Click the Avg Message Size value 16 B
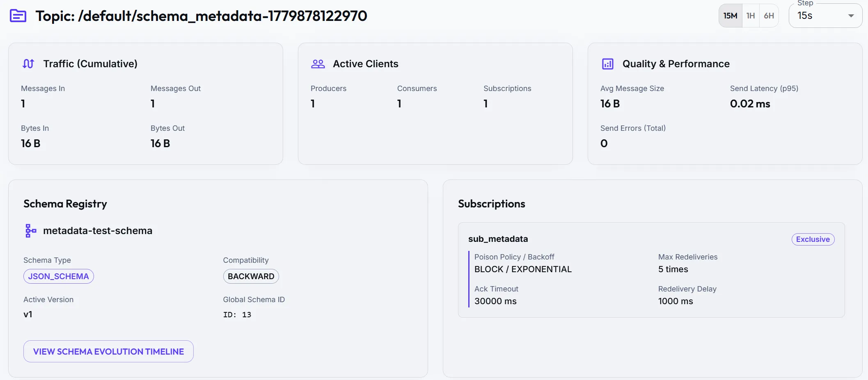The image size is (868, 380). pos(610,104)
